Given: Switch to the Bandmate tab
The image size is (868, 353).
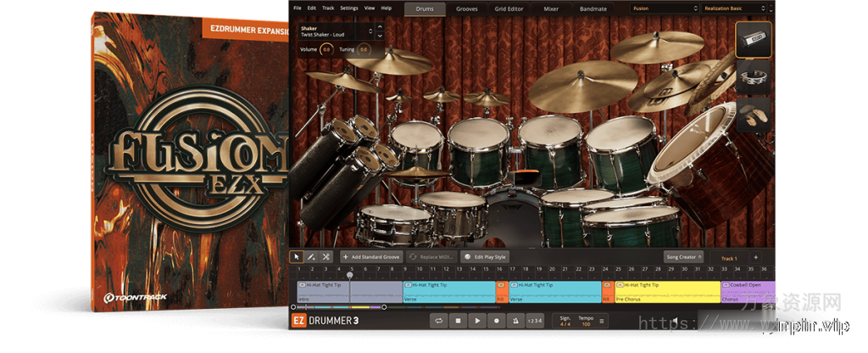Looking at the screenshot, I should click(x=593, y=8).
